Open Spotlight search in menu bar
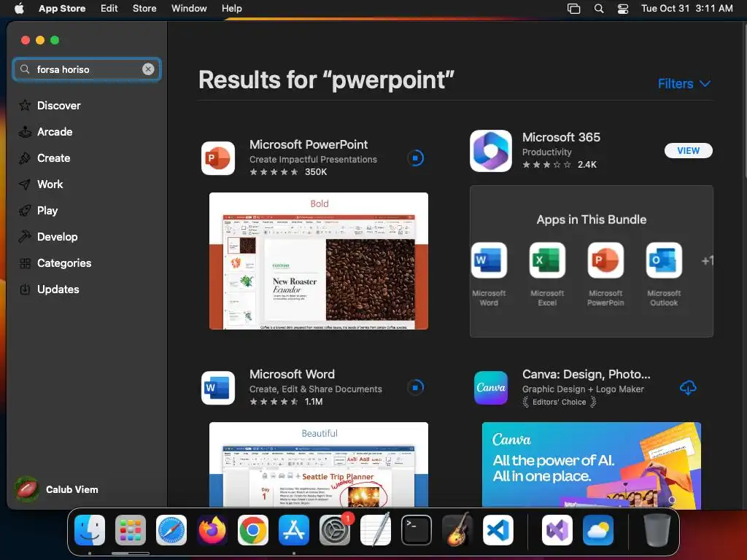Screen dimensions: 747x560 pyautogui.click(x=599, y=9)
